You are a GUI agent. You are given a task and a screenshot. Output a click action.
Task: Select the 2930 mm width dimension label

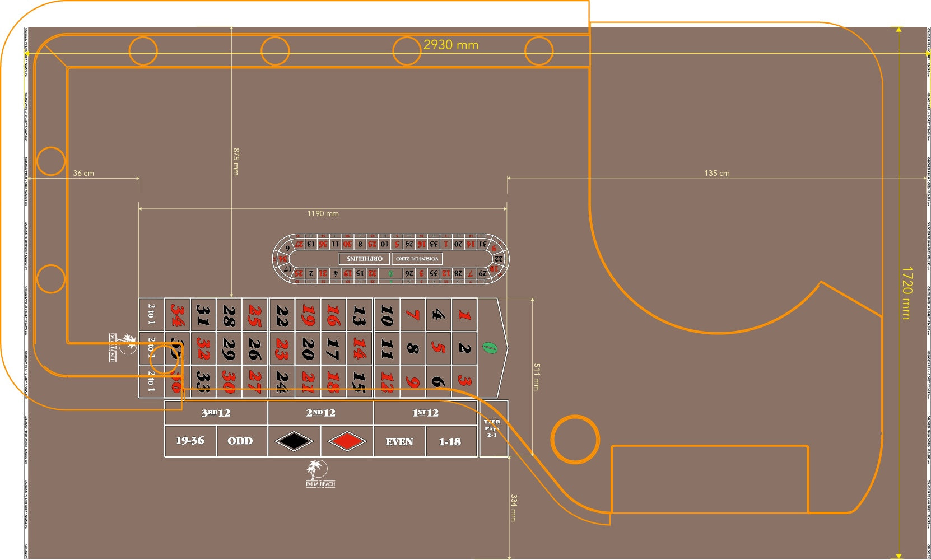coord(451,45)
